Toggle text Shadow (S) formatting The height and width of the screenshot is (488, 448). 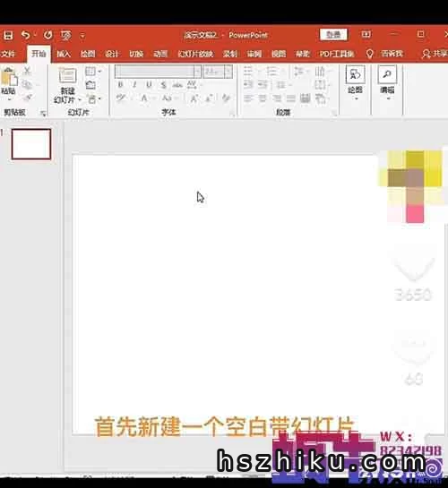pyautogui.click(x=163, y=84)
